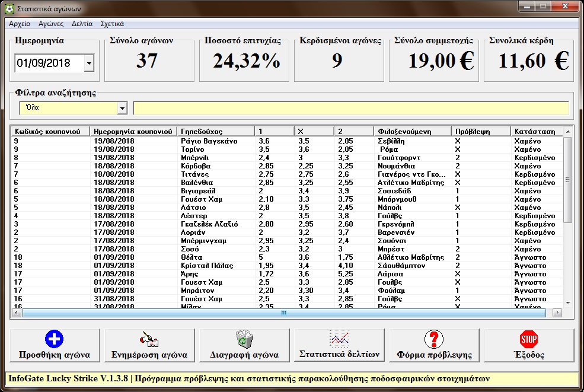Expand the 'Όλα search filter dropdown
The image size is (584, 392).
coord(122,109)
